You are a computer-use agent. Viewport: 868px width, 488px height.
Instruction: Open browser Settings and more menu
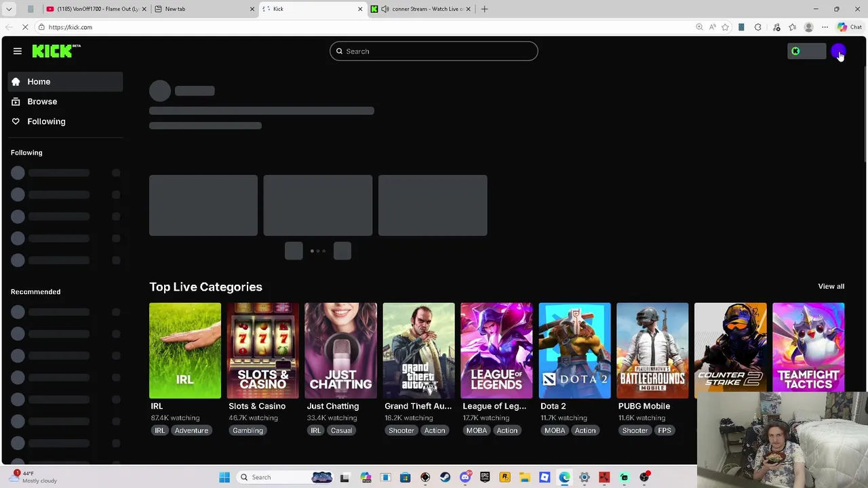point(825,27)
